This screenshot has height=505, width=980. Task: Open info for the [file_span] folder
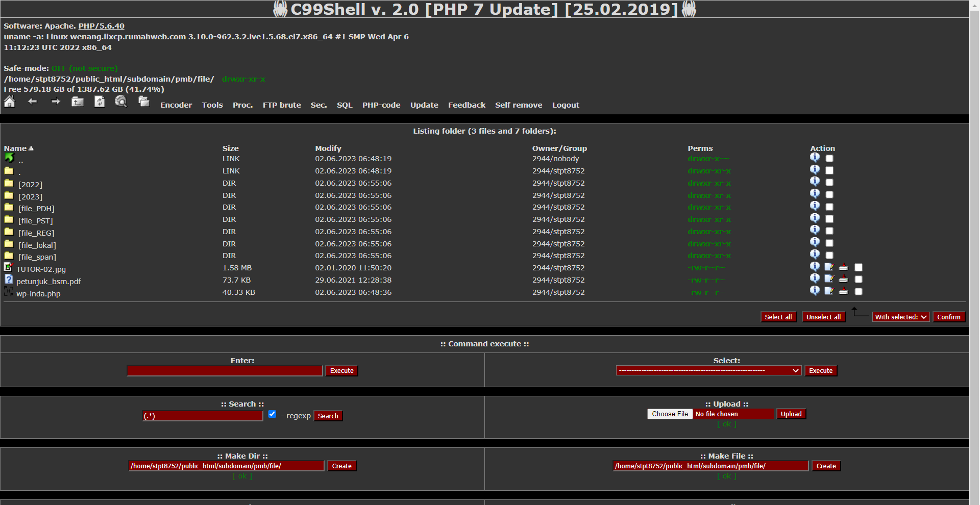point(815,254)
